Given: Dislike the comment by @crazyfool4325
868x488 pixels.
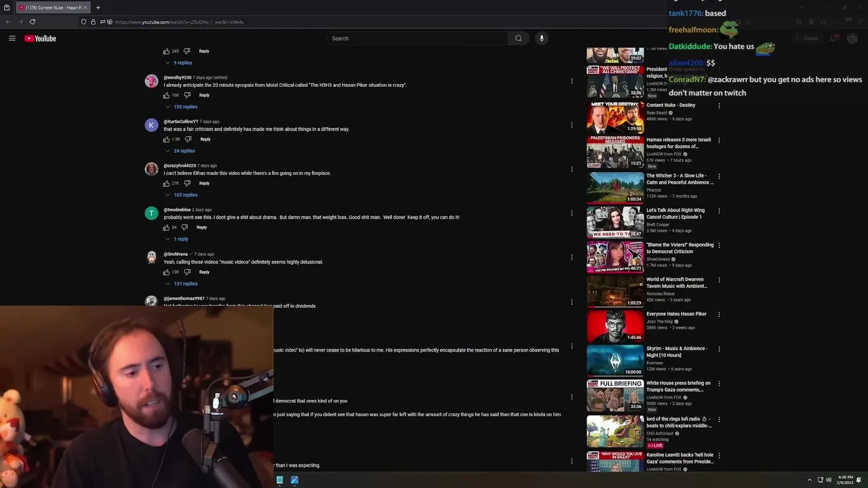Looking at the screenshot, I should pos(187,184).
